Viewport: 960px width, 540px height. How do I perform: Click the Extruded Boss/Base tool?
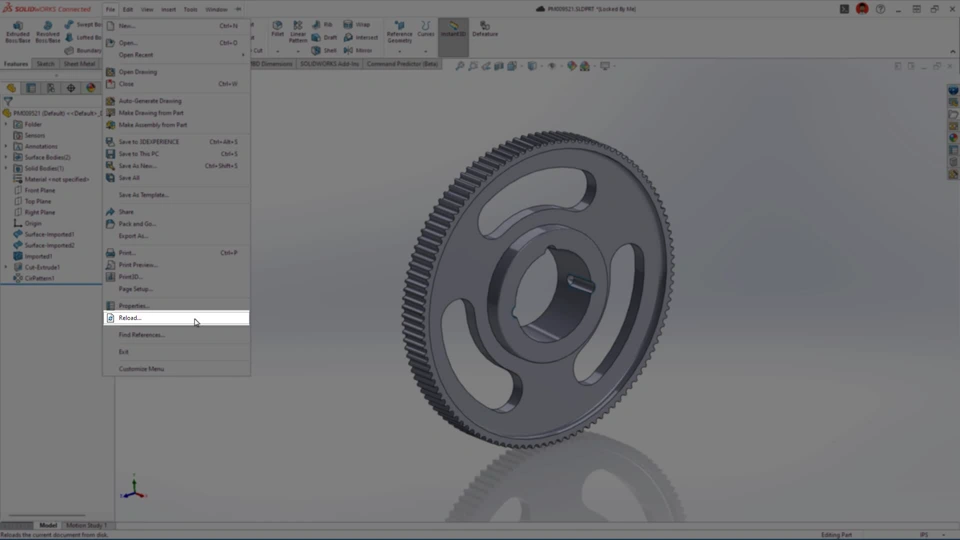point(18,32)
